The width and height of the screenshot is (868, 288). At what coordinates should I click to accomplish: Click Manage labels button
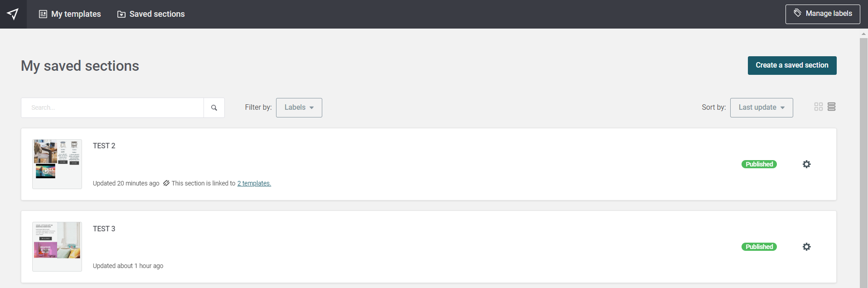coord(822,14)
